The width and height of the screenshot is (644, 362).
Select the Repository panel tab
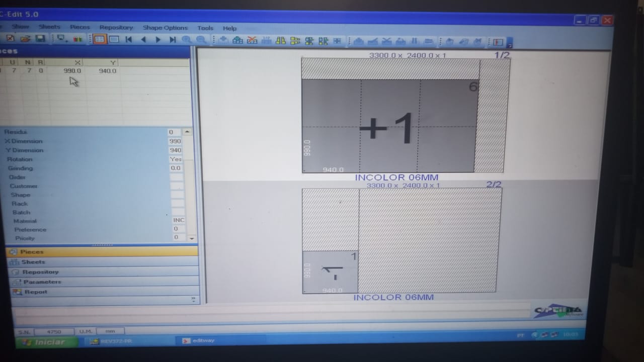104,271
